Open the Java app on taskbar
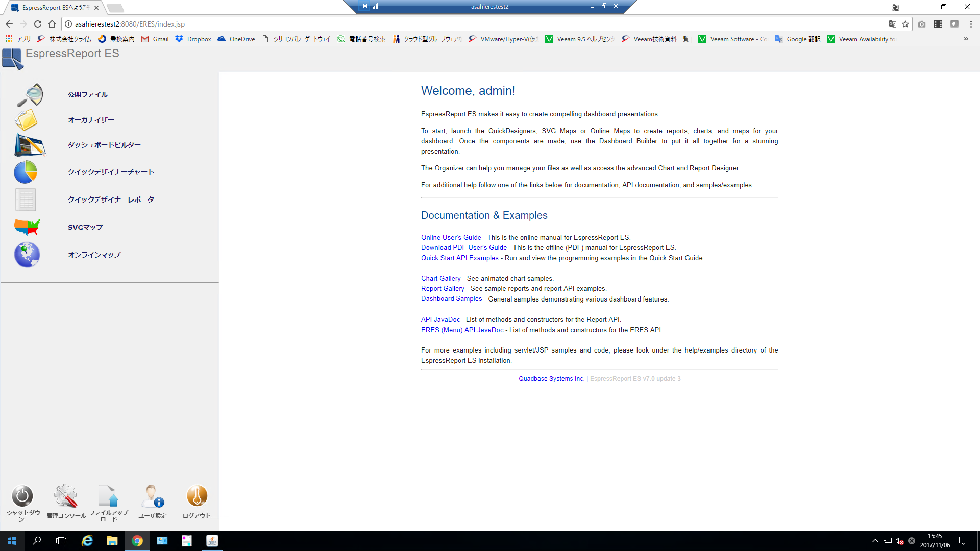This screenshot has width=980, height=551. pos(212,541)
